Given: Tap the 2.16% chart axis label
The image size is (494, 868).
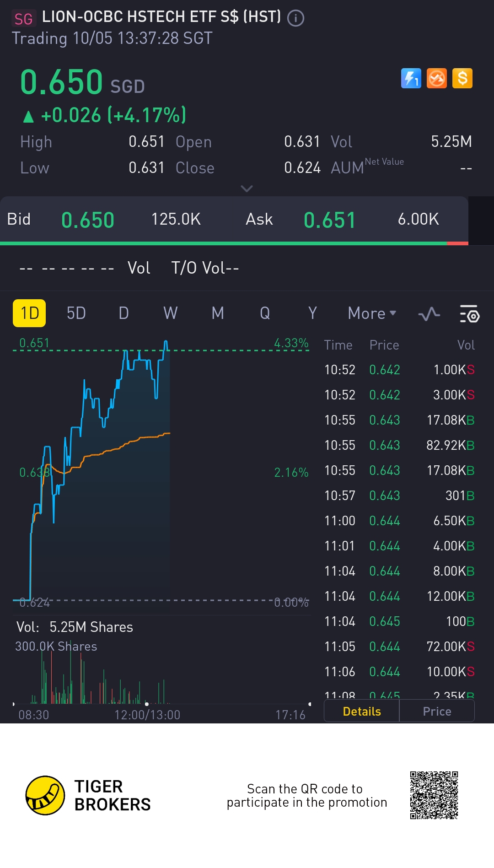Looking at the screenshot, I should point(291,473).
